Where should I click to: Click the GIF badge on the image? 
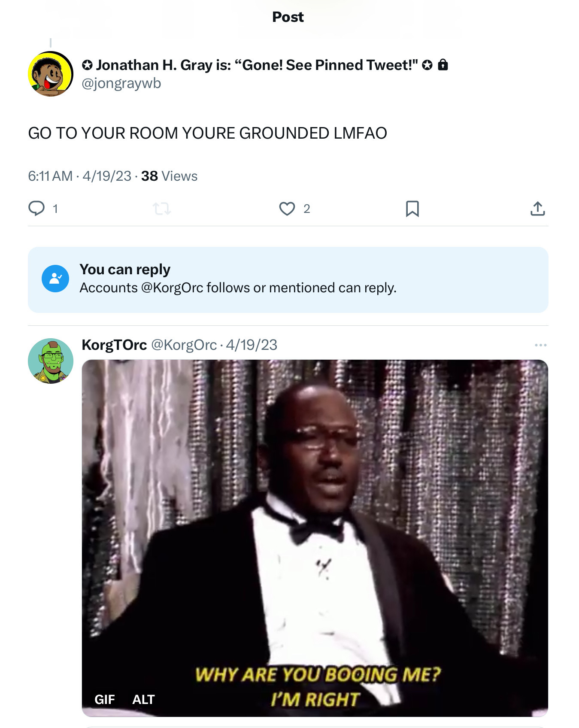[x=105, y=700]
